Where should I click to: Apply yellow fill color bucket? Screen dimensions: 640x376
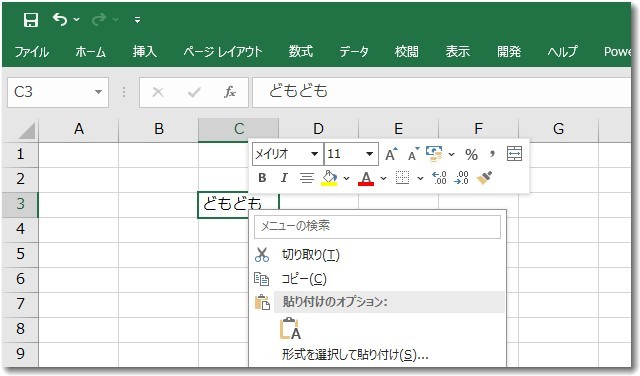(329, 178)
